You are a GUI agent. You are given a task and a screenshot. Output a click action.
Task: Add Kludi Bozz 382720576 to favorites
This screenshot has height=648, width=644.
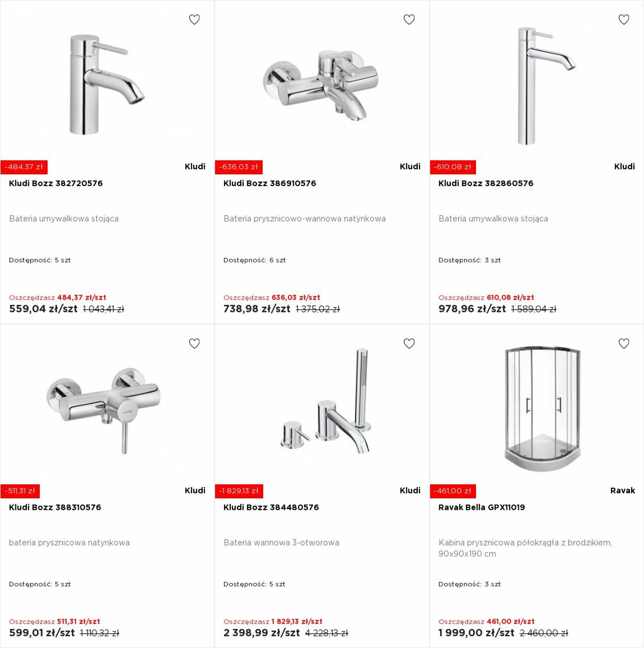click(194, 20)
